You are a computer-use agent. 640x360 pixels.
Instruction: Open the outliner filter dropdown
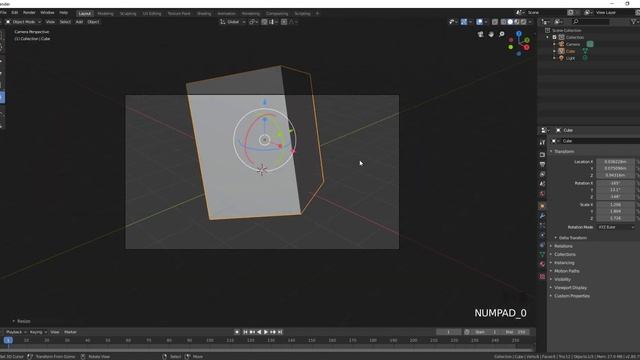pyautogui.click(x=634, y=22)
